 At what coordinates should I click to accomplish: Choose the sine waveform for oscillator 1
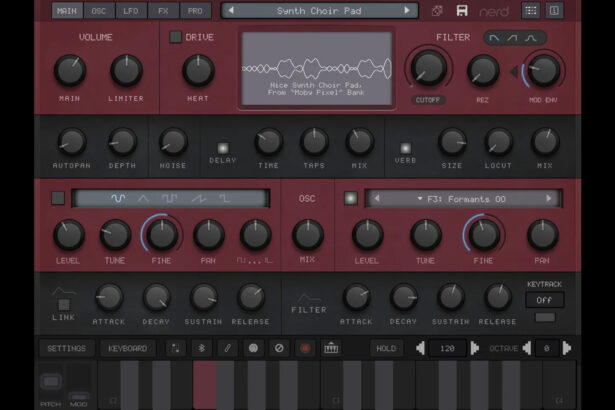point(118,199)
